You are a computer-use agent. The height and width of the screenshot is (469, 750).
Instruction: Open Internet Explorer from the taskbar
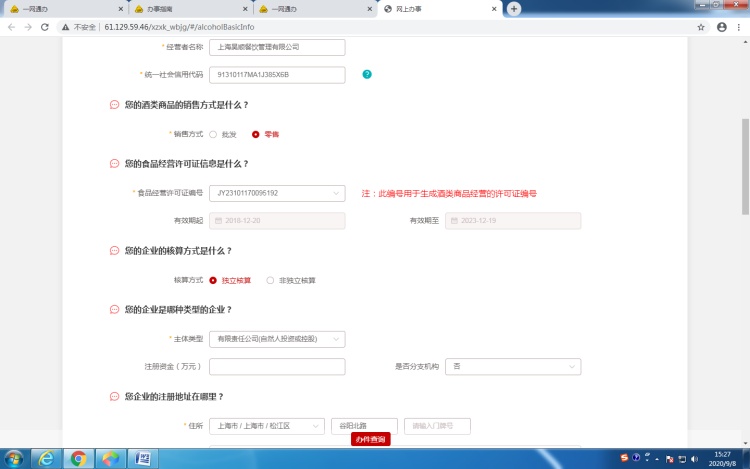[46, 458]
